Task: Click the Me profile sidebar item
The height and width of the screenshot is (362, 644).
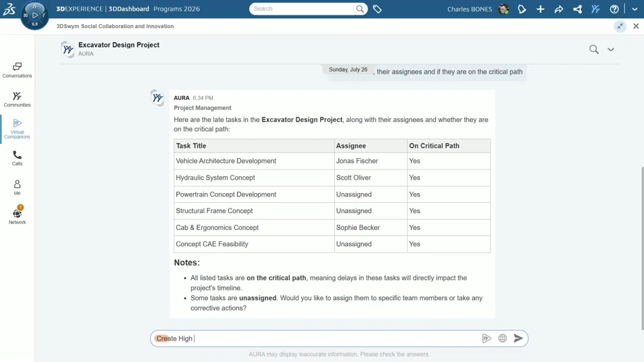Action: coord(17,187)
